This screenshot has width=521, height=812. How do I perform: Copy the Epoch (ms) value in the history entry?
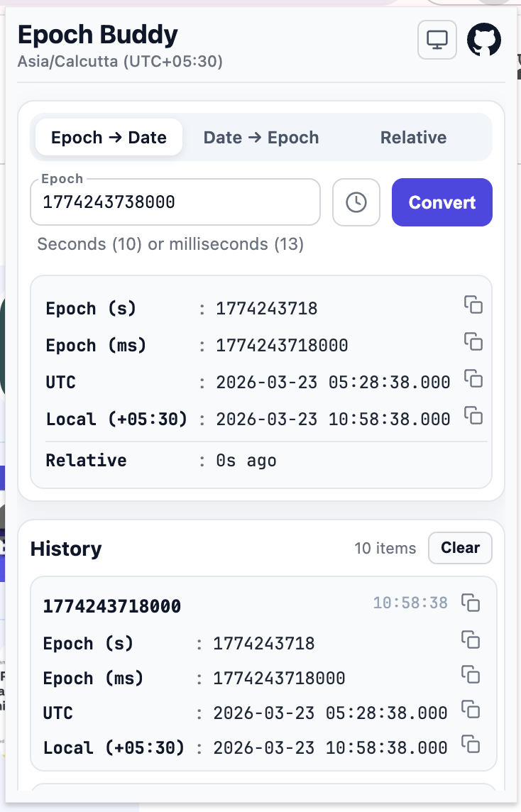click(x=471, y=674)
